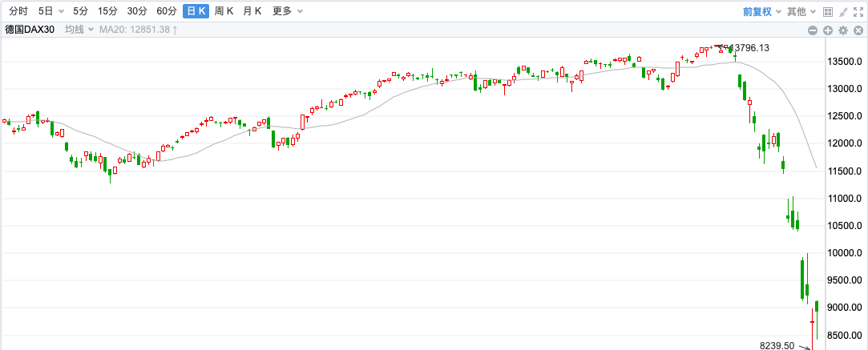Click the MA20: 12851.38 value label
The image size is (868, 350).
139,30
